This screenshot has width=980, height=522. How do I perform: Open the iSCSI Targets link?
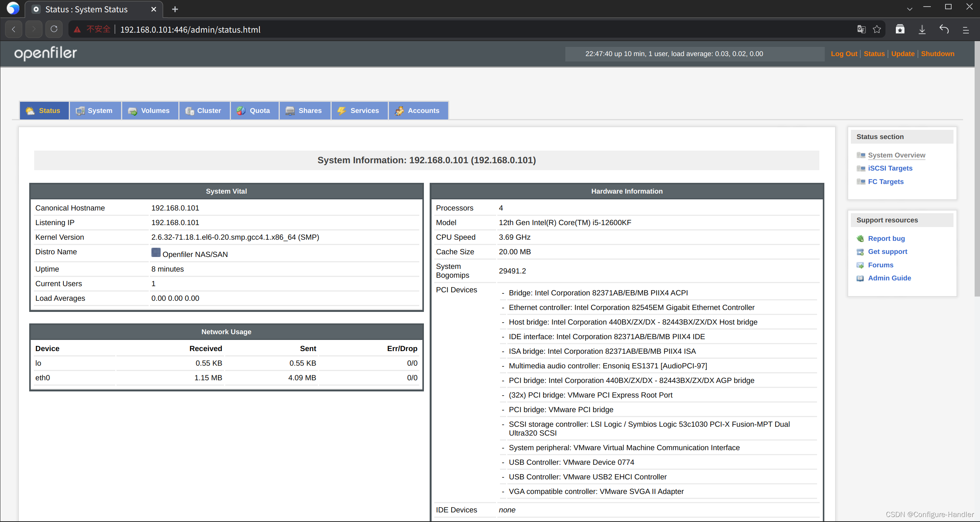point(890,168)
